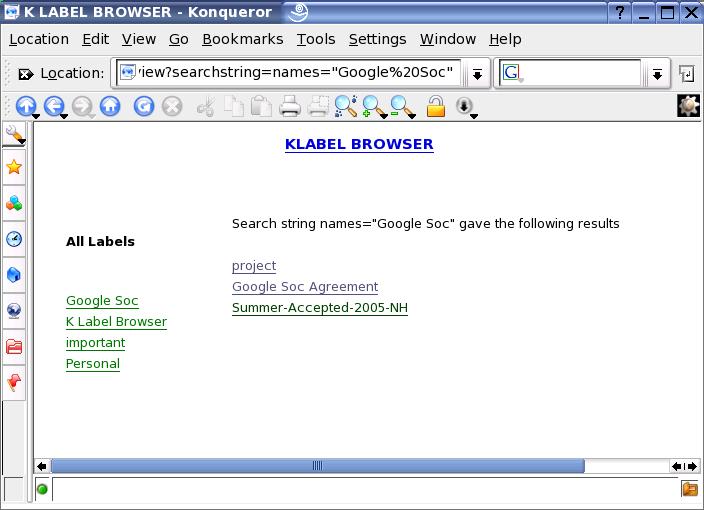Expand the Google search bar dropdown
Screen dimensions: 704x510
[657, 74]
